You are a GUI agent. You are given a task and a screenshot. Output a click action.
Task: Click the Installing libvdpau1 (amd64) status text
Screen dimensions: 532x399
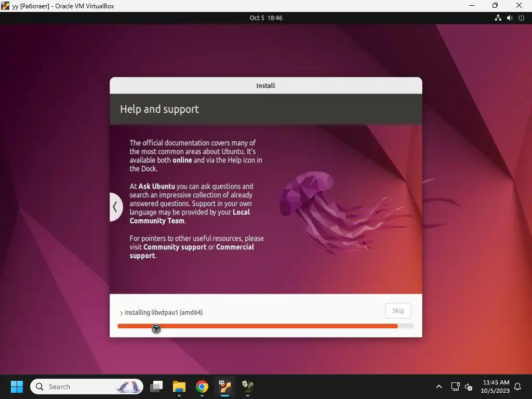pos(164,312)
